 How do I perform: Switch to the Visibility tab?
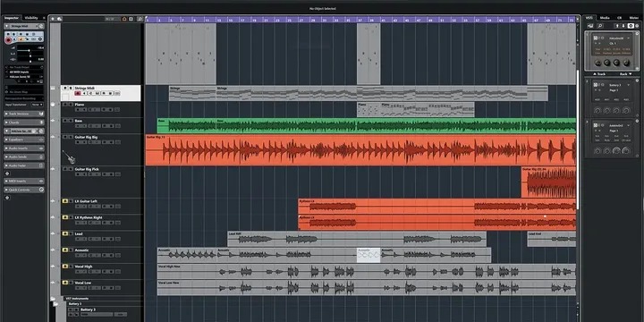point(31,18)
